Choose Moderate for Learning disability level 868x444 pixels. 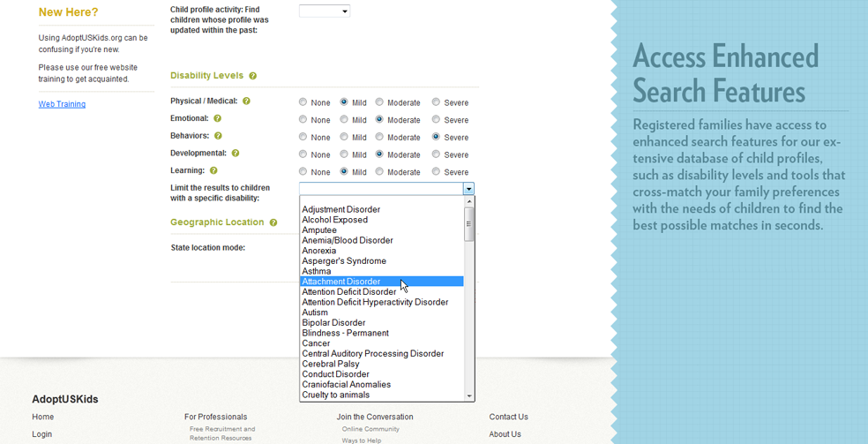pyautogui.click(x=379, y=171)
